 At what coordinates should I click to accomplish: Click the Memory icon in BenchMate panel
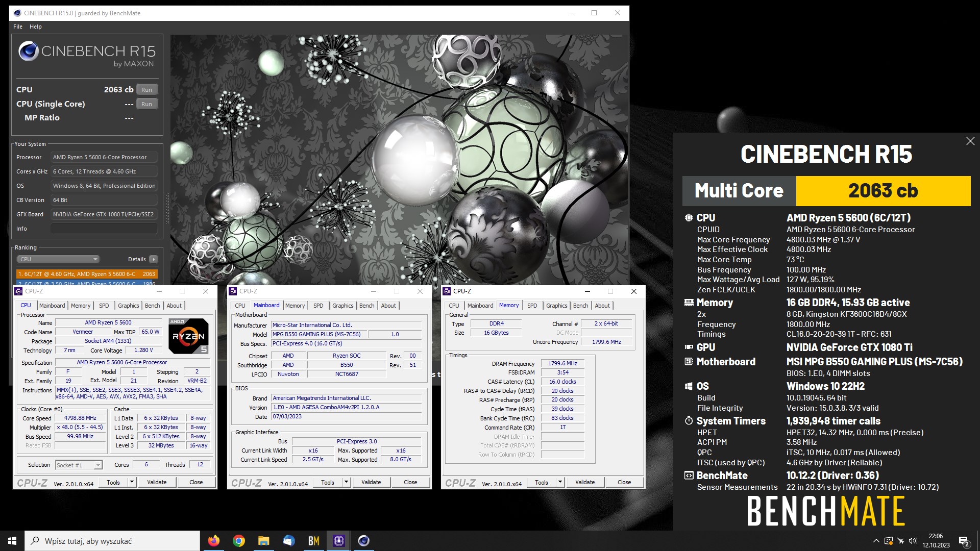point(689,303)
